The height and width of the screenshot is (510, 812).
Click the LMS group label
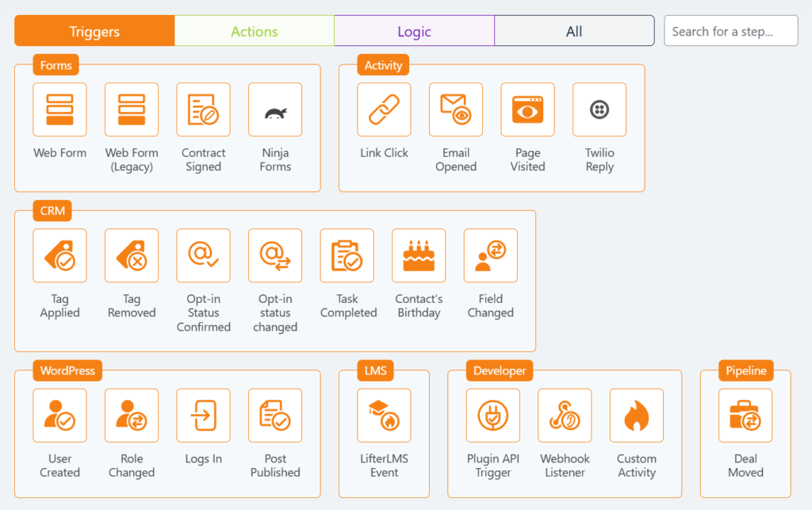coord(375,370)
